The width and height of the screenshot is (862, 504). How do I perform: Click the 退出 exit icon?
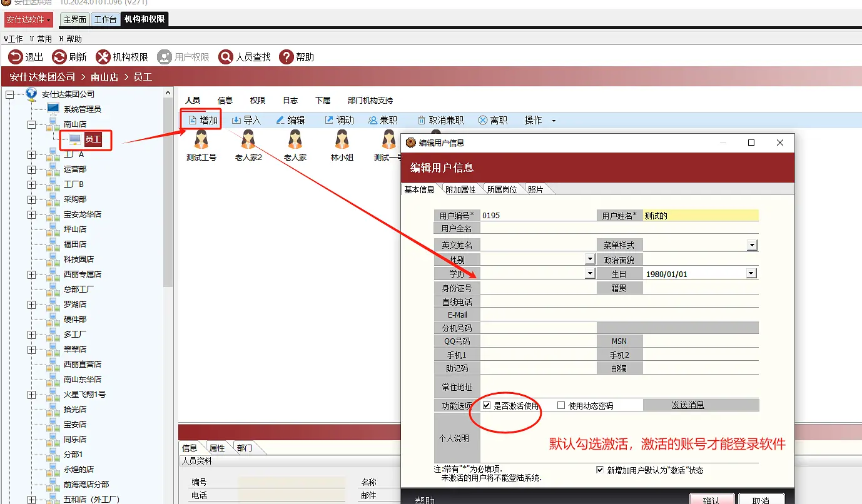(x=15, y=57)
